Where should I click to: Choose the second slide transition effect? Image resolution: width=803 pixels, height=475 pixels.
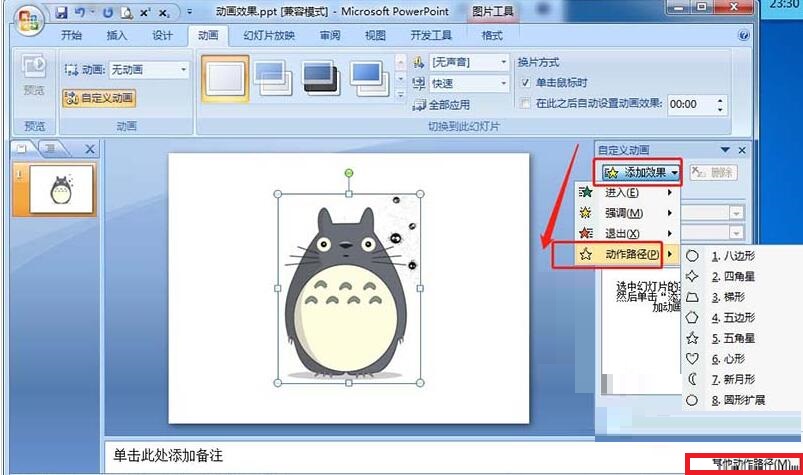[x=273, y=79]
